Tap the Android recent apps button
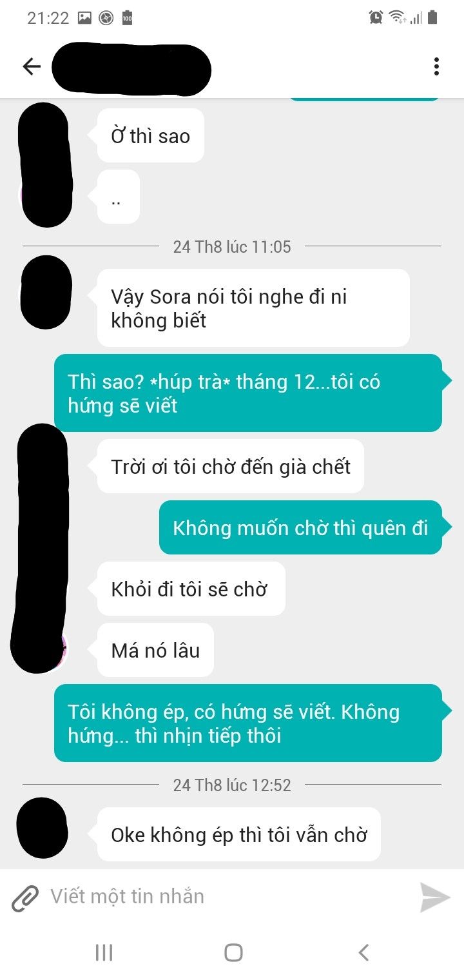This screenshot has width=464, height=980. pyautogui.click(x=104, y=952)
